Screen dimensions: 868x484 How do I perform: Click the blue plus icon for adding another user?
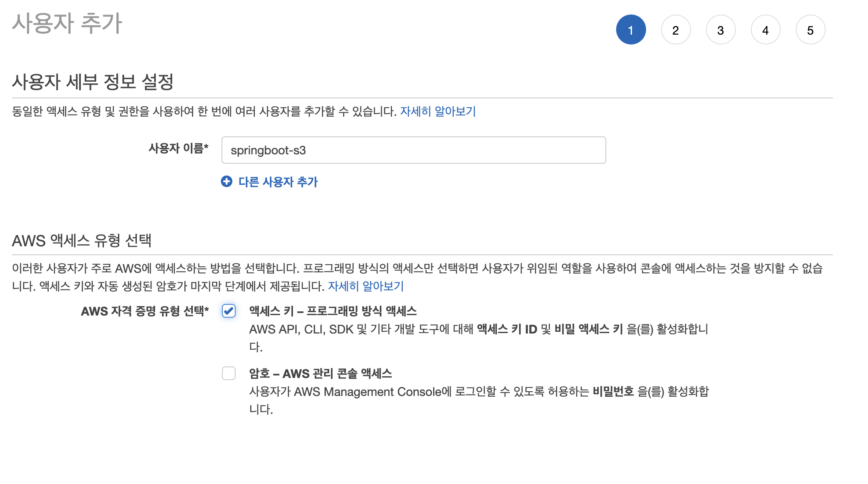pos(227,182)
